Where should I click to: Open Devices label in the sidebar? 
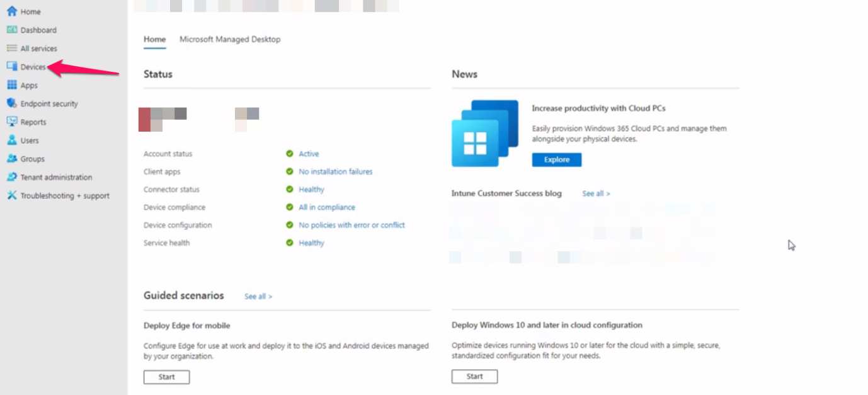[33, 67]
